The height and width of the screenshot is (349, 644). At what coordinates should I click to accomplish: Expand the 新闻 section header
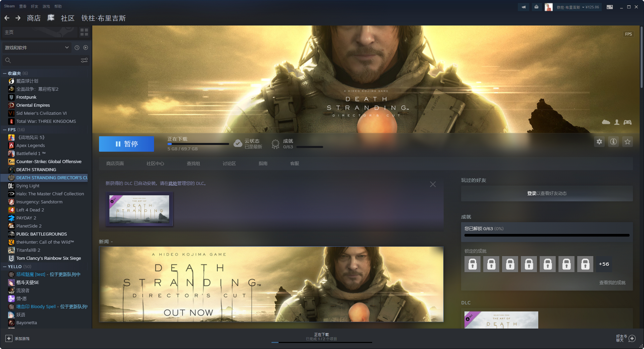pos(106,242)
